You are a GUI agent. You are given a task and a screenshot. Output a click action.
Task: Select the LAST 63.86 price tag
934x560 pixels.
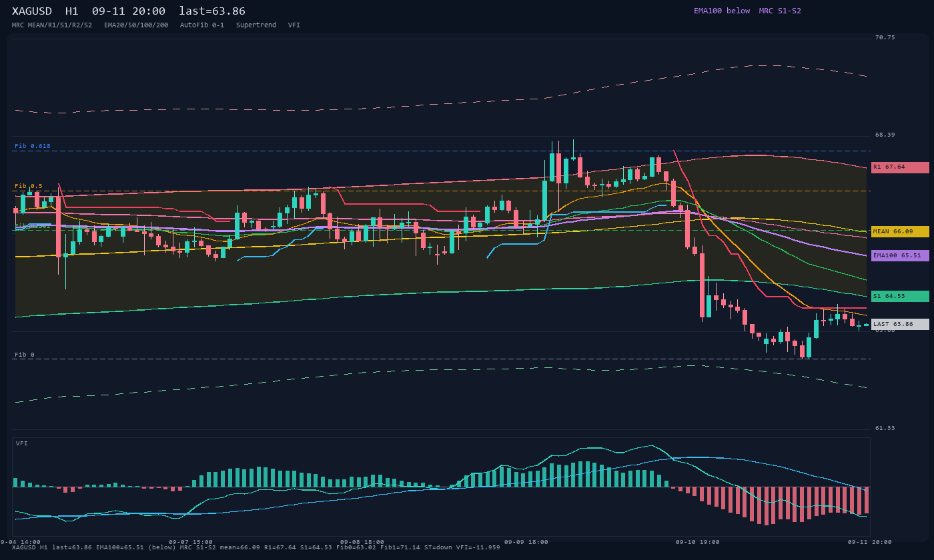pyautogui.click(x=900, y=324)
